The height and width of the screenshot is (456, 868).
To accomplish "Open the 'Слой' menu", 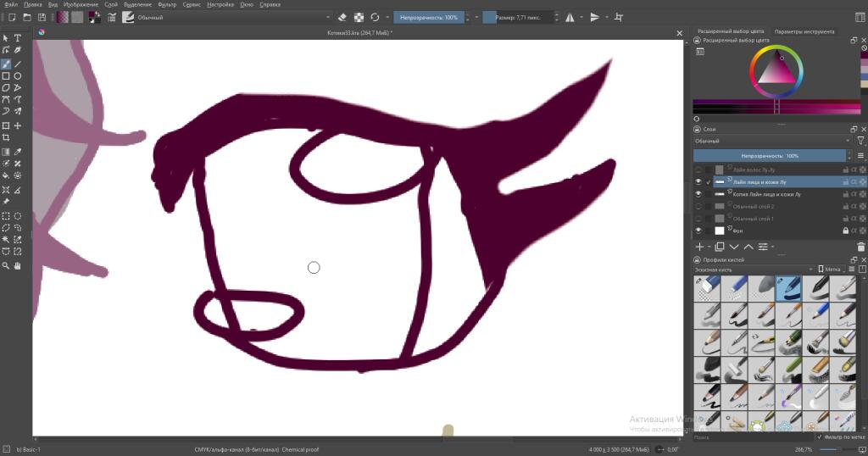I will pyautogui.click(x=111, y=4).
